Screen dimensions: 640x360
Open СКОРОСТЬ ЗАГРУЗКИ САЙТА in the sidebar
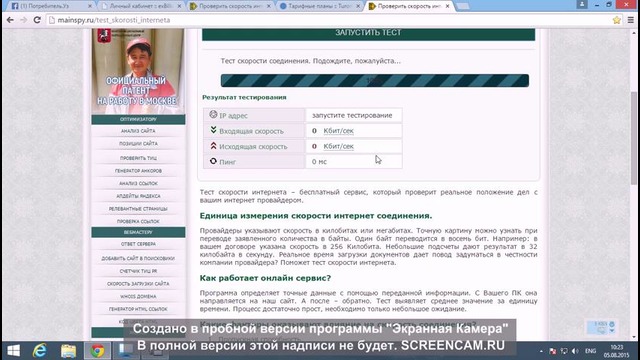pos(138,284)
